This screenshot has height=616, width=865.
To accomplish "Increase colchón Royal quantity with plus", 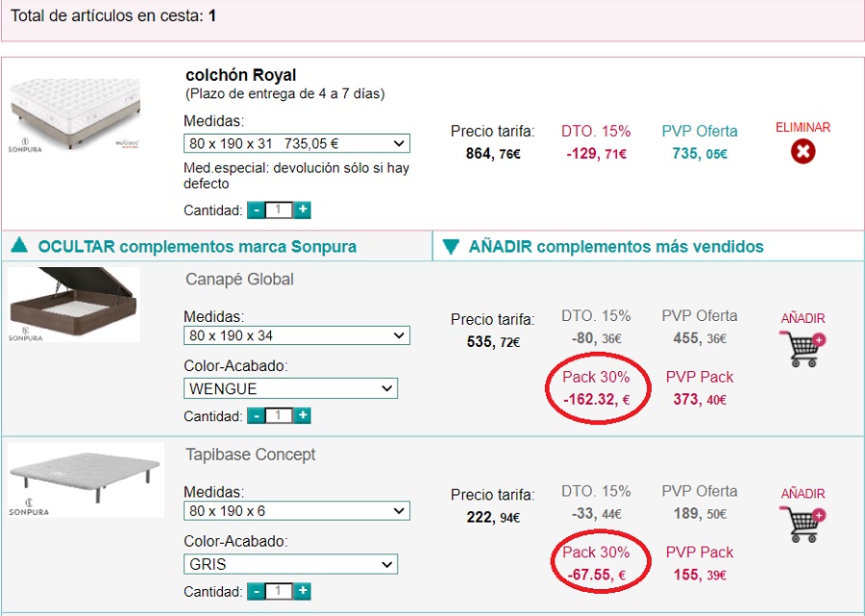I will click(x=302, y=209).
